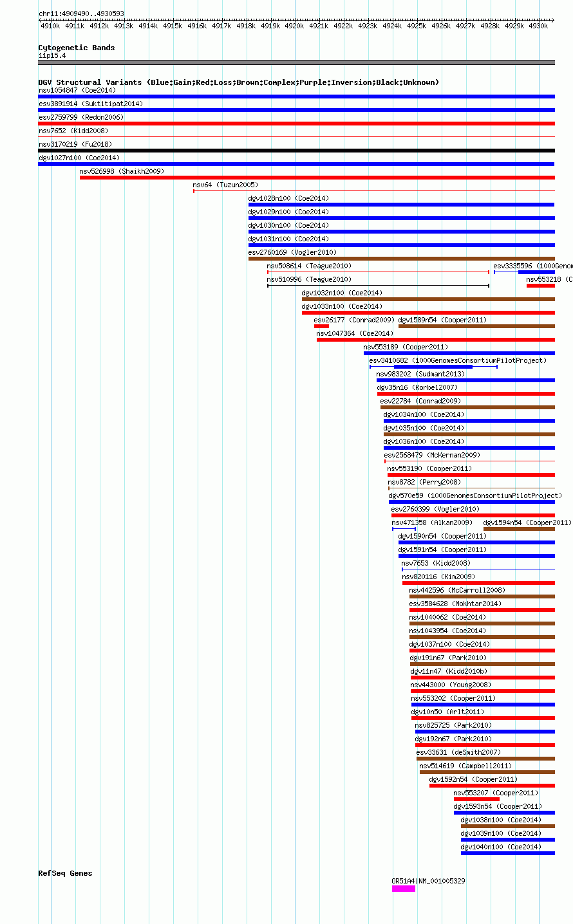Open nsv64 (Tuzun2005) variant
This screenshot has width=573, height=924.
coord(225,185)
